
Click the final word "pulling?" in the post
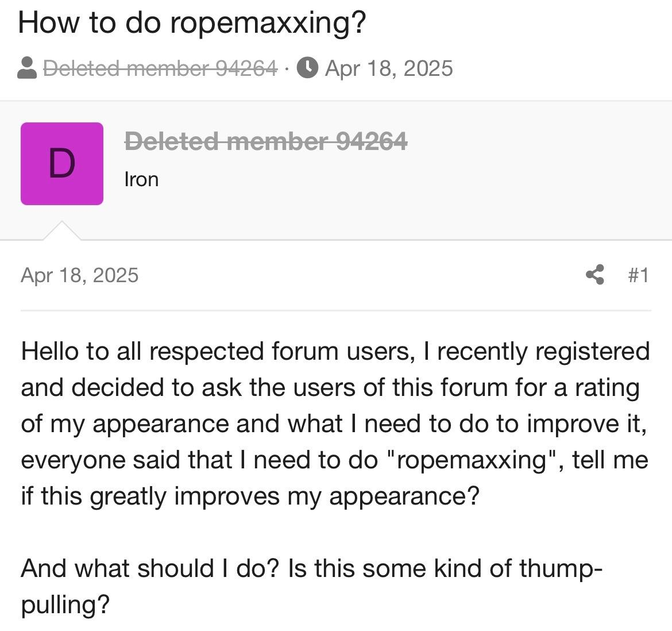point(65,605)
